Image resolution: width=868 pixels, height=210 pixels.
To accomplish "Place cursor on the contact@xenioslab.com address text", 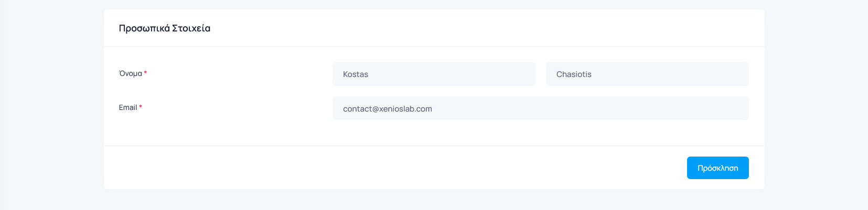I will pyautogui.click(x=388, y=109).
